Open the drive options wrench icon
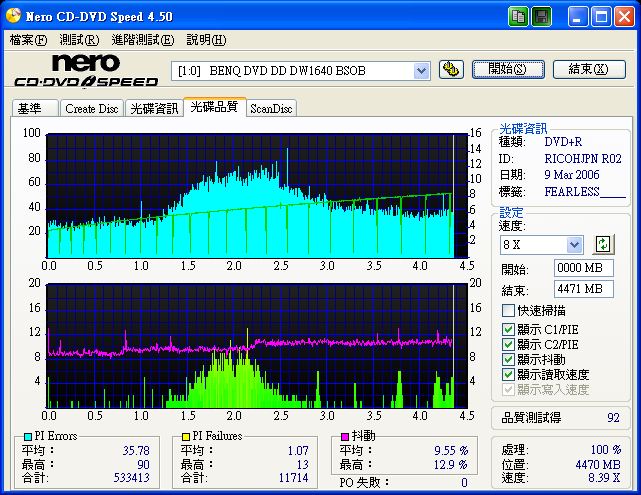This screenshot has height=495, width=641. [x=451, y=69]
